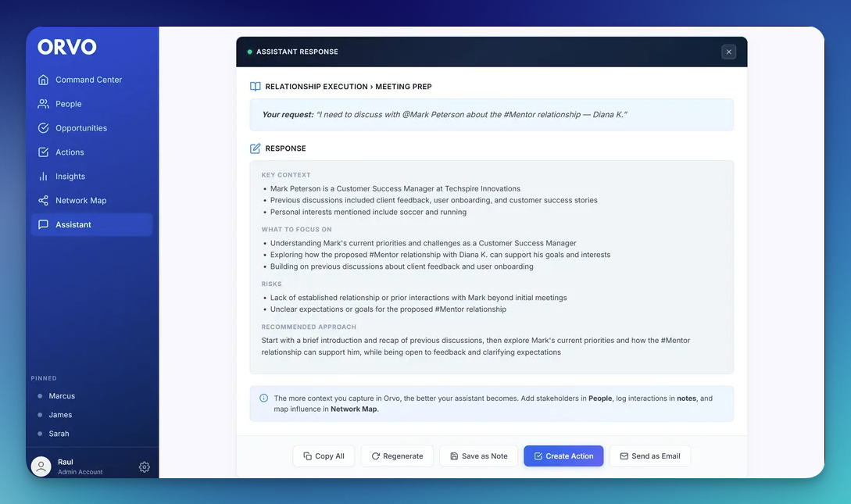Open the Insights bar chart item
The image size is (851, 504).
[x=70, y=177]
